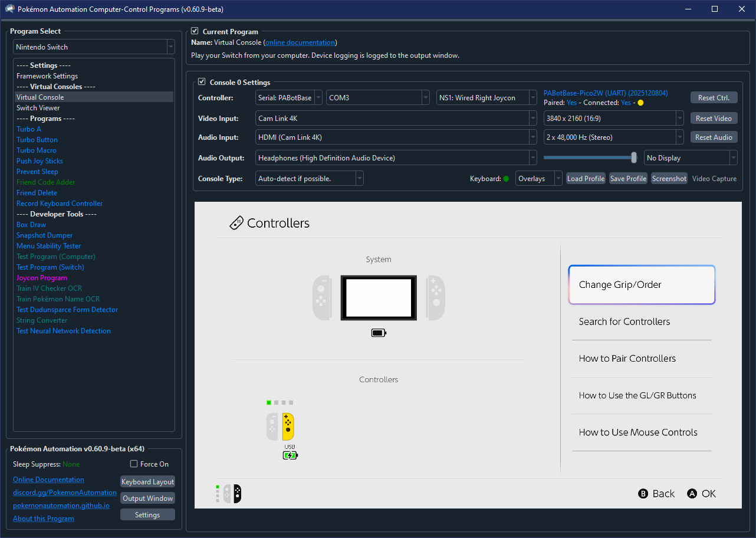Viewport: 756px width, 538px height.
Task: Open the online documentation link
Action: 301,42
